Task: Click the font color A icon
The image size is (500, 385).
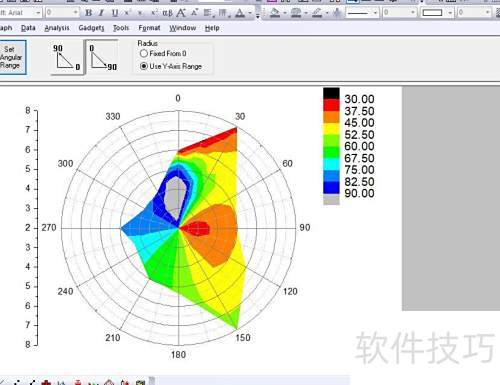Action: click(240, 13)
